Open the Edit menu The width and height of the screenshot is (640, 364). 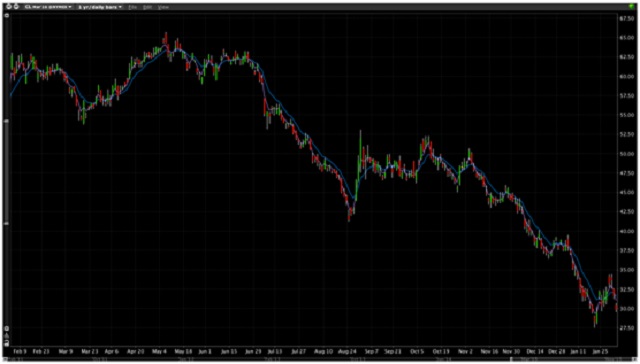[147, 7]
